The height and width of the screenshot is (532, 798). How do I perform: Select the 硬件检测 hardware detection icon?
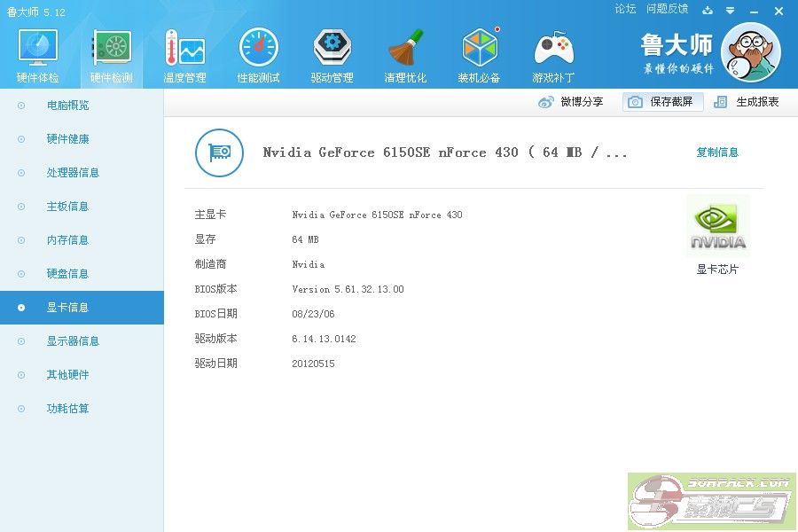click(112, 47)
